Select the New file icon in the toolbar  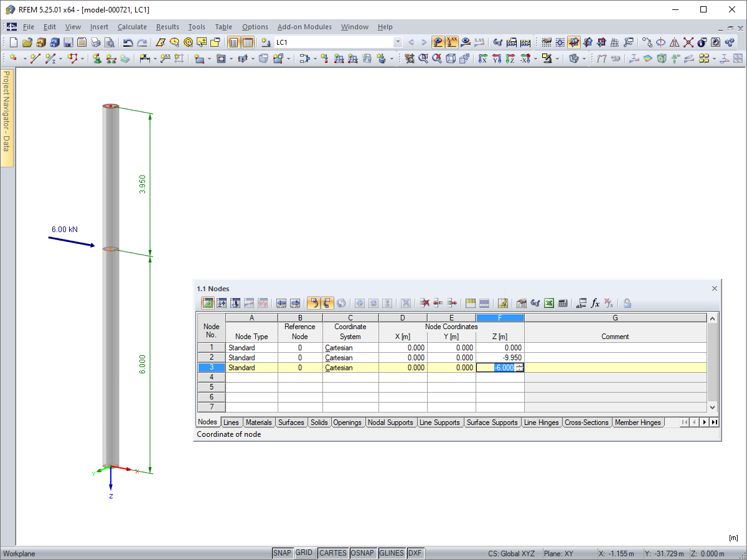(x=12, y=42)
